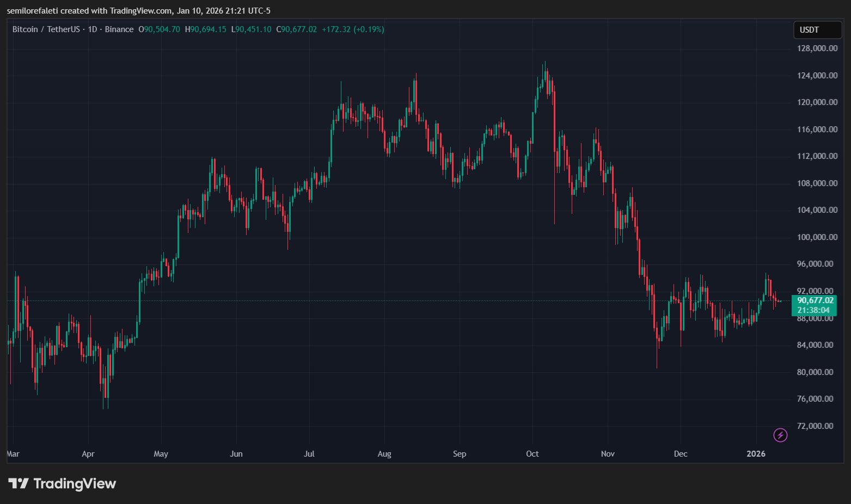
Task: Click the purple lightning bolt quick-action icon
Action: tap(780, 434)
